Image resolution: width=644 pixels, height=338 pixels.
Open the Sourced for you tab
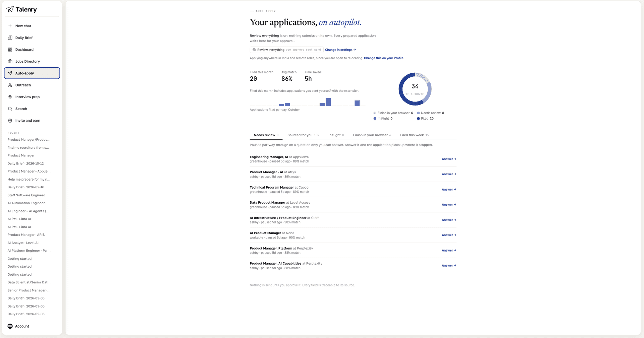(x=303, y=135)
